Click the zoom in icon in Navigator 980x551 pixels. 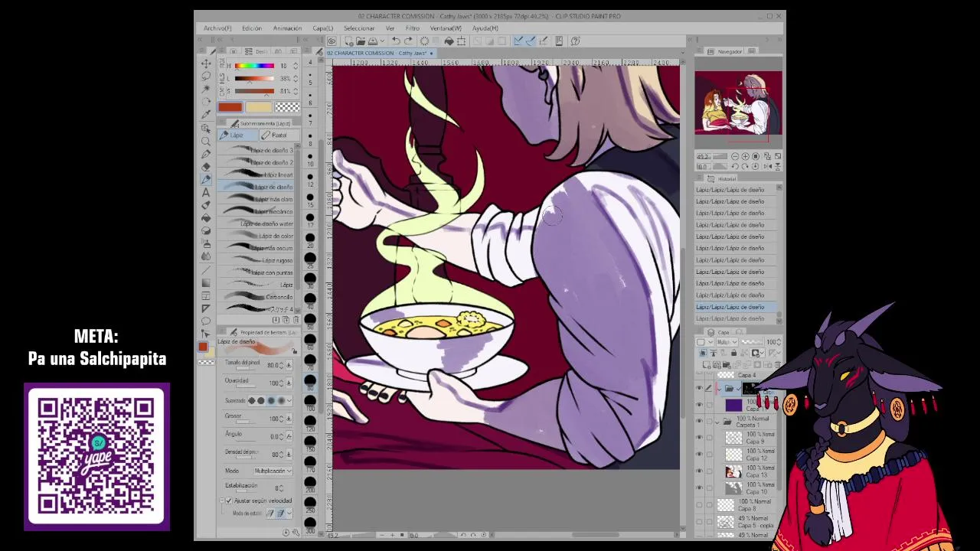[745, 156]
